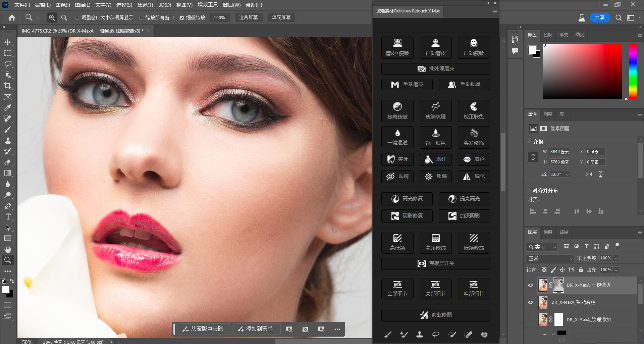Select the Crop tool in toolbar

[x=8, y=86]
